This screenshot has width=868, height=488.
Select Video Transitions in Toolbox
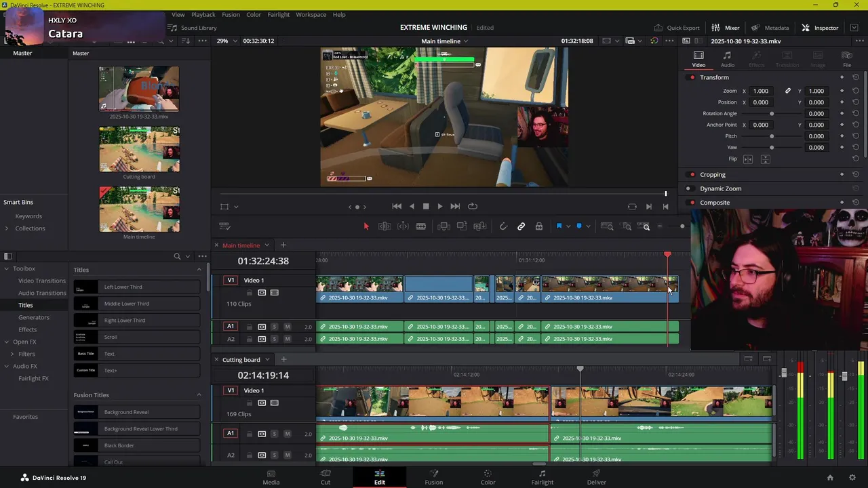tap(42, 281)
